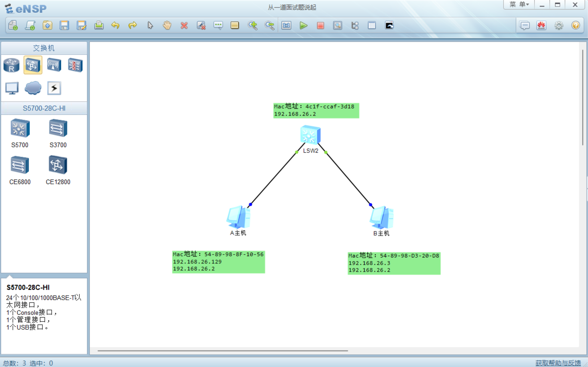Show the grid toolbar icon

pos(372,25)
